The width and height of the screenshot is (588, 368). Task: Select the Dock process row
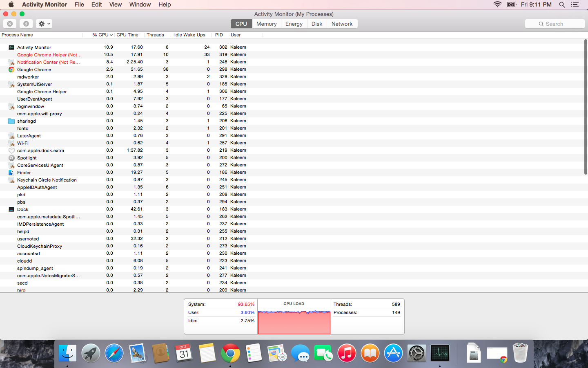292,209
